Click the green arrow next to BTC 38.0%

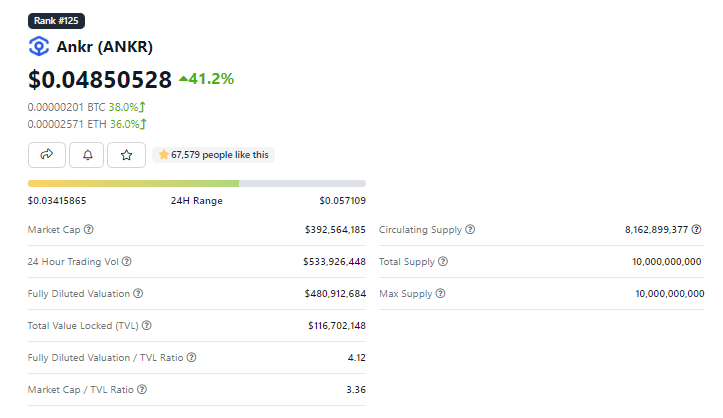click(142, 107)
